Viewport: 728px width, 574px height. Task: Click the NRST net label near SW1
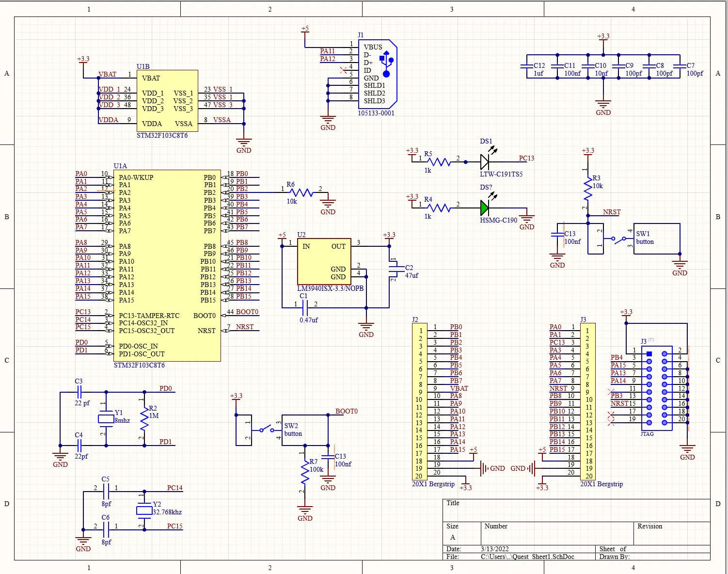point(612,212)
